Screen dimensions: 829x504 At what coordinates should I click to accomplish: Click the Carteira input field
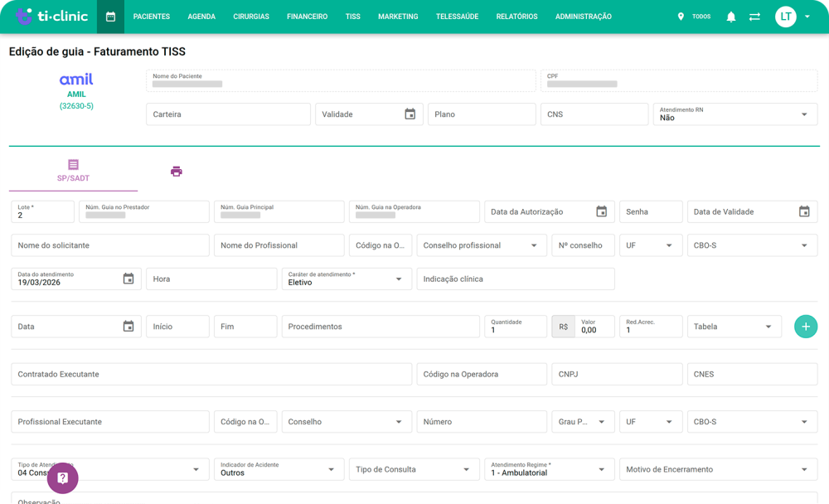[229, 114]
